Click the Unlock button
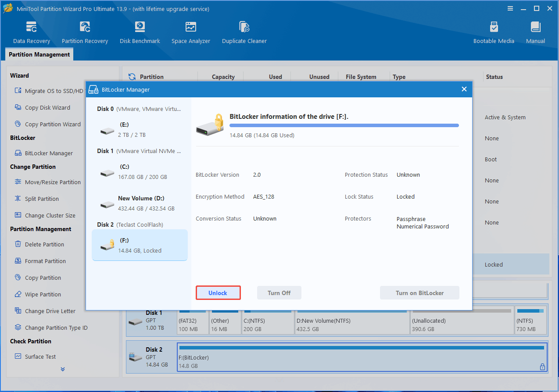559x392 pixels. click(218, 293)
